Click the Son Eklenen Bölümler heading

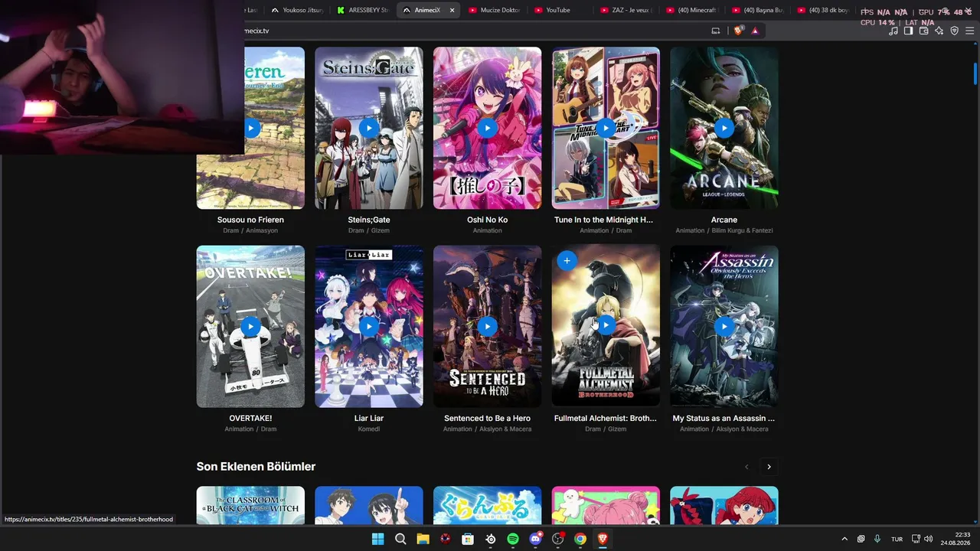(256, 467)
